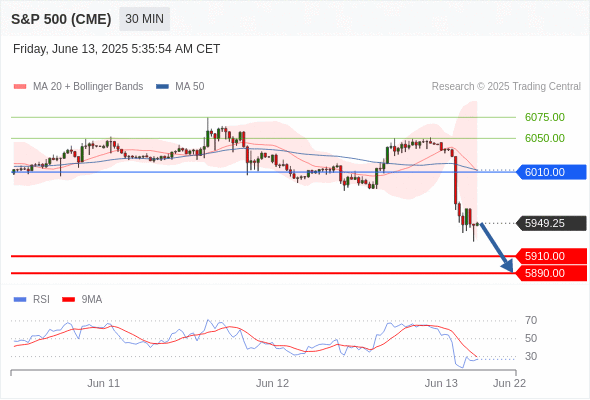Click the date 'Friday, June 13, 2025 5:35:54 AM CET'
Image resolution: width=590 pixels, height=400 pixels.
(116, 49)
